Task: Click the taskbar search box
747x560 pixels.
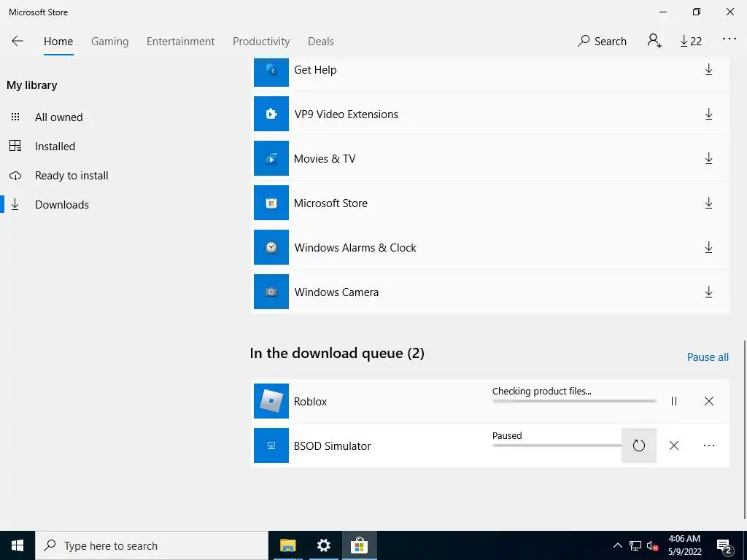Action: click(152, 545)
